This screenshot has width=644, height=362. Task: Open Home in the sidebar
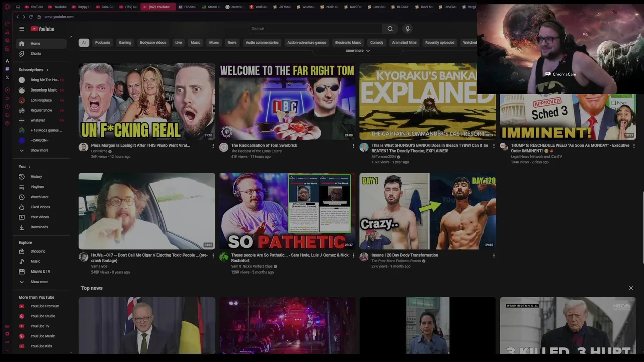41,44
